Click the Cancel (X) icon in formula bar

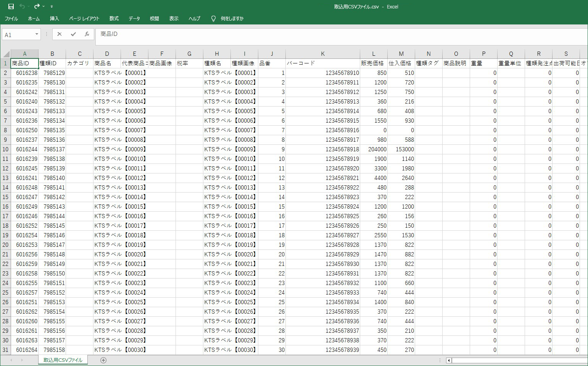[x=60, y=34]
